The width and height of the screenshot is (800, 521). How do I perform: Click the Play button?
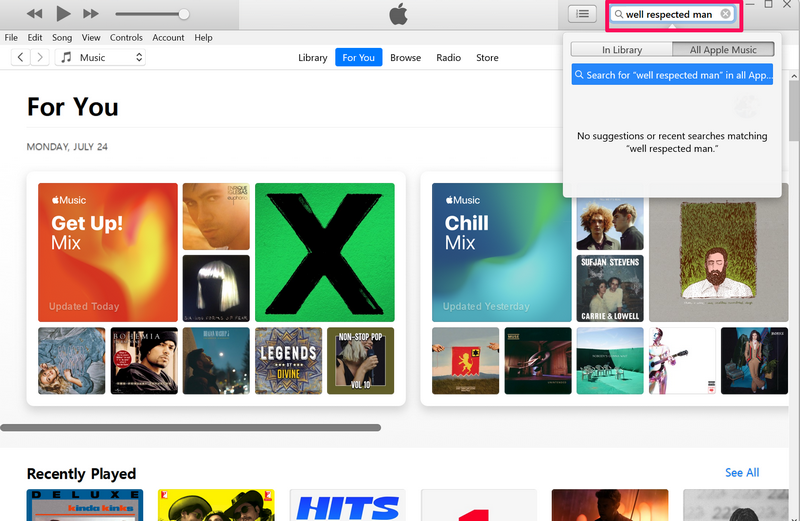pyautogui.click(x=63, y=13)
